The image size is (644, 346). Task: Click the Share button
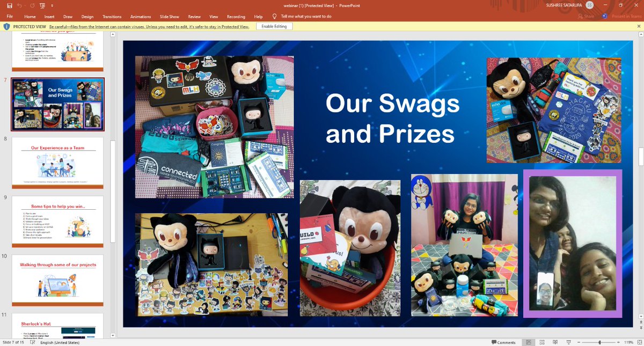coord(586,17)
